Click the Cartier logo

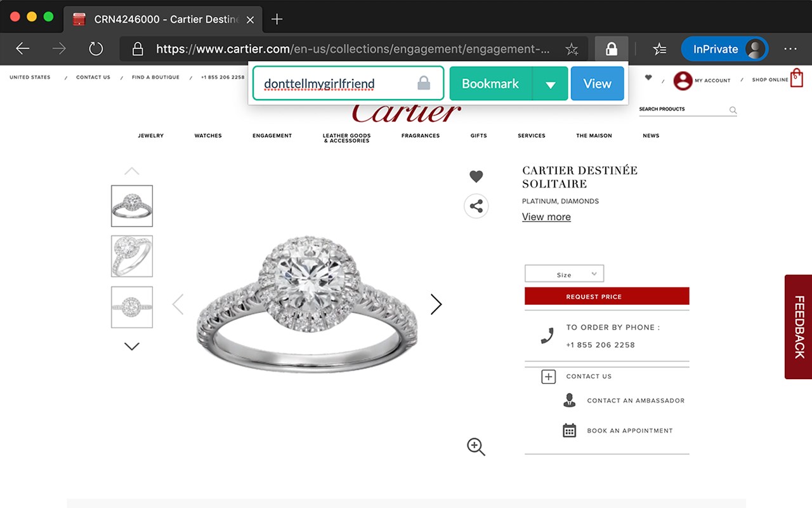(406, 112)
